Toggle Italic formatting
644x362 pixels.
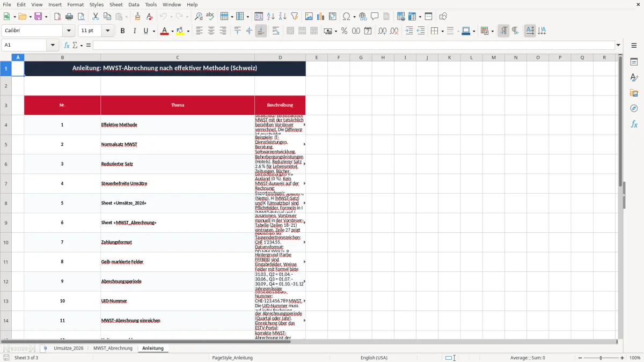pos(134,31)
